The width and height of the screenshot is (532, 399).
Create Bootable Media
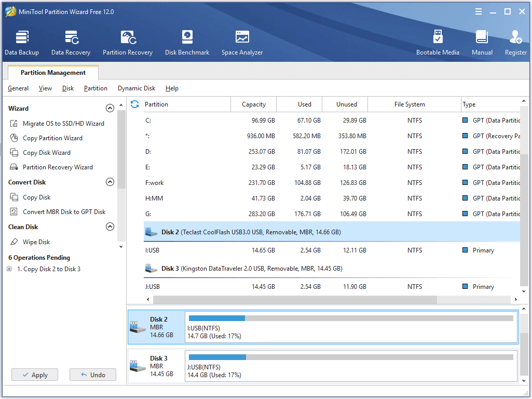tap(438, 43)
